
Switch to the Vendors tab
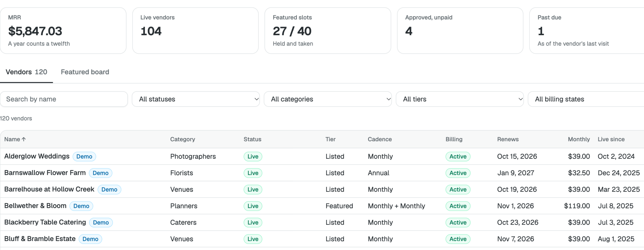pos(26,72)
